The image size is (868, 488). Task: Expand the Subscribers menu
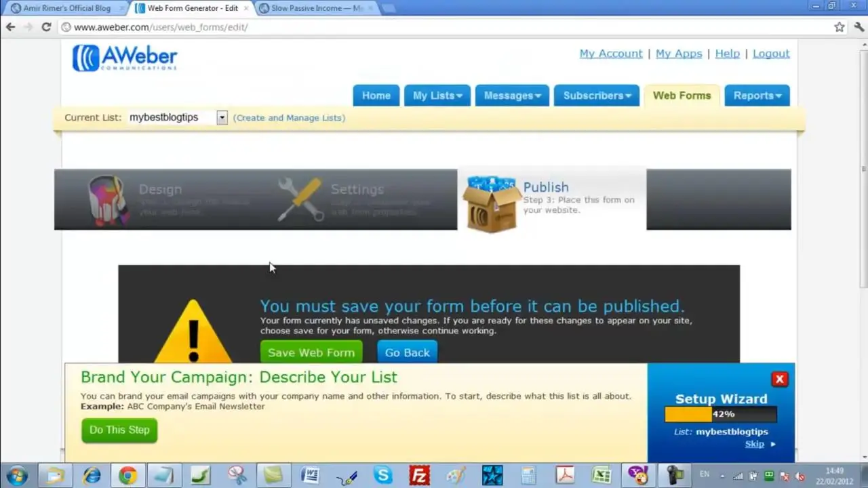click(x=597, y=96)
